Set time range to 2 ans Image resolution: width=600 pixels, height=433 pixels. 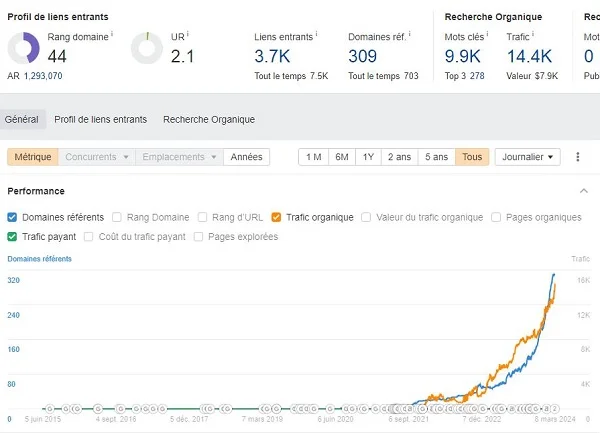[399, 157]
